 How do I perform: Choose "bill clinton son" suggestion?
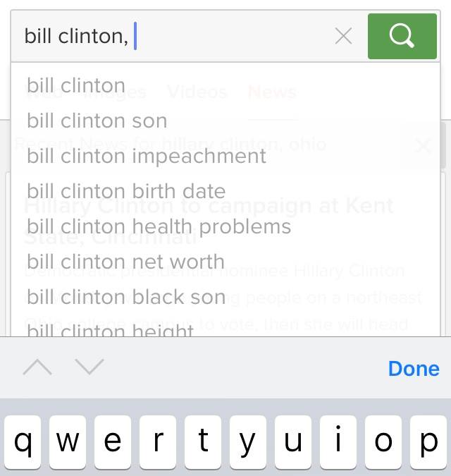click(97, 121)
